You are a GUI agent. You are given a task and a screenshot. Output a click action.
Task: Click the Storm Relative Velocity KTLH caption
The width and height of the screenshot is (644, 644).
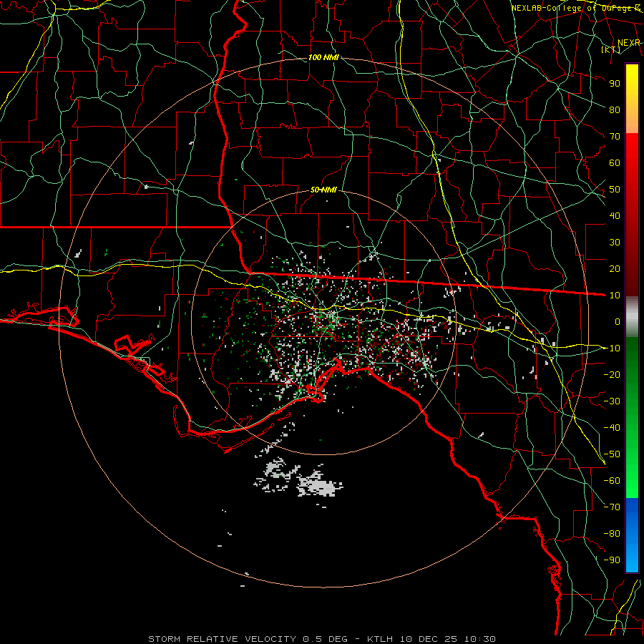tap(322, 639)
